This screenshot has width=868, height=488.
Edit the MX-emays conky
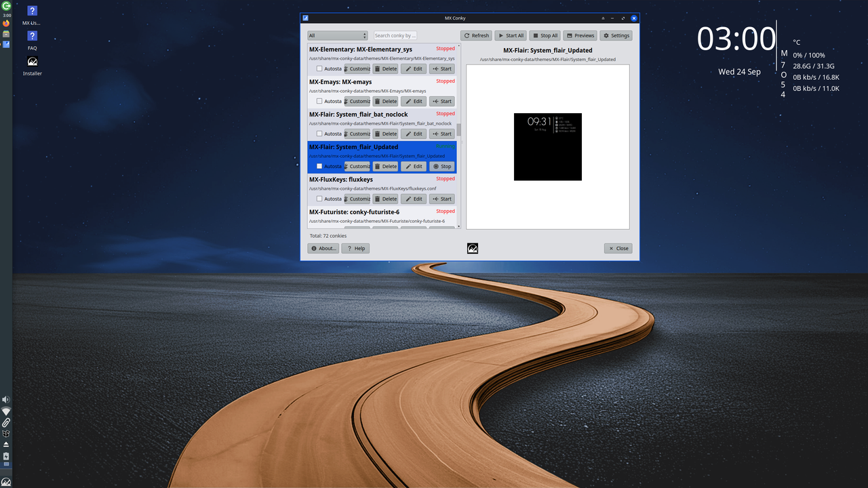(x=414, y=101)
